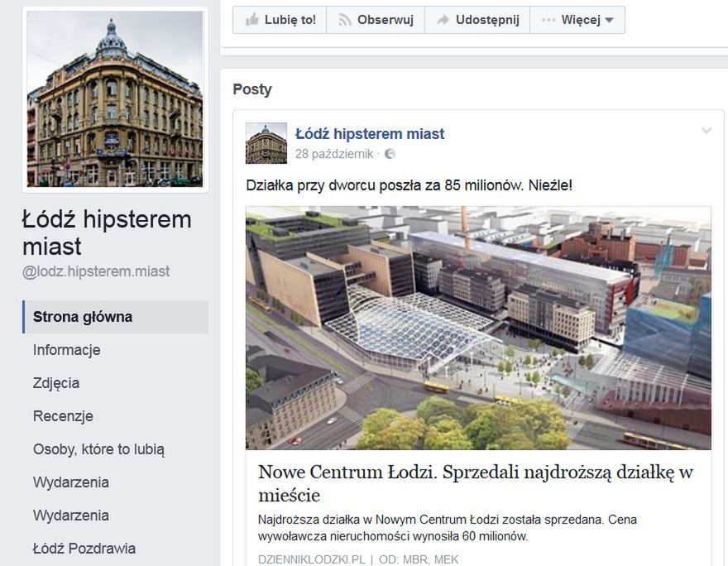Viewport: 728px width, 566px height.
Task: Open the post options chevron menu
Action: tap(706, 131)
